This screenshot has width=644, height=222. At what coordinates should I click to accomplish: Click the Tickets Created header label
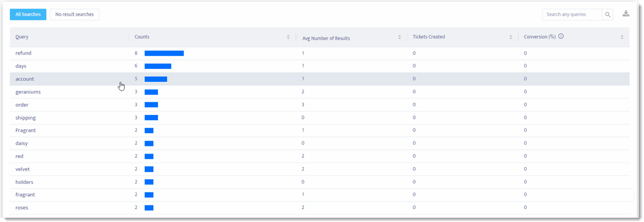429,37
